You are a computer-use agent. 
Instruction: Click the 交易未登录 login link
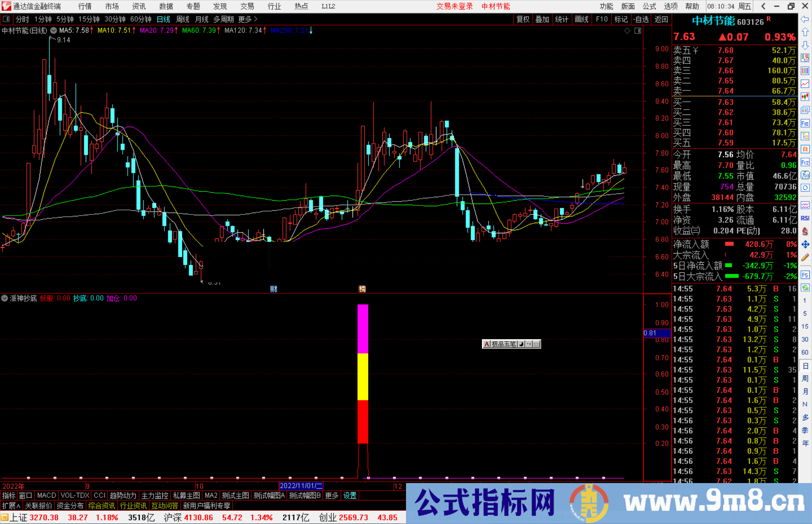point(454,6)
